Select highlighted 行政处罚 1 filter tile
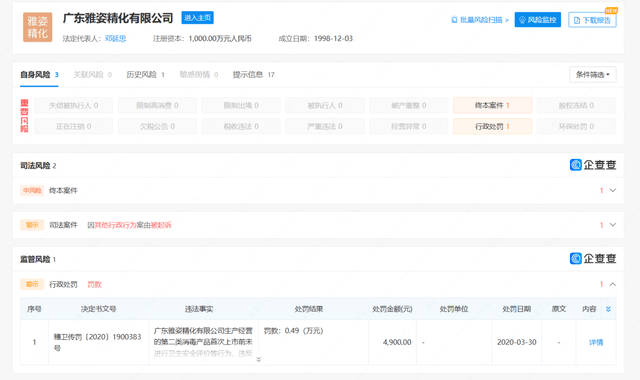 click(492, 127)
